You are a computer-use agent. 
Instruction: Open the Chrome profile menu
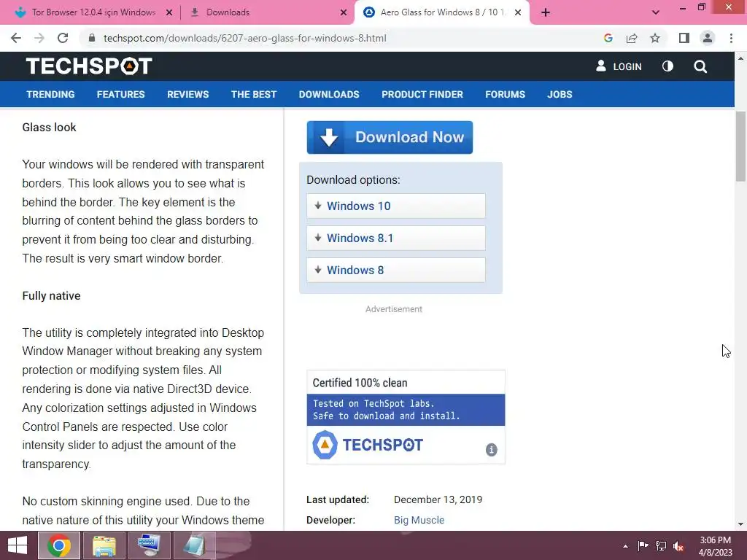pos(708,38)
